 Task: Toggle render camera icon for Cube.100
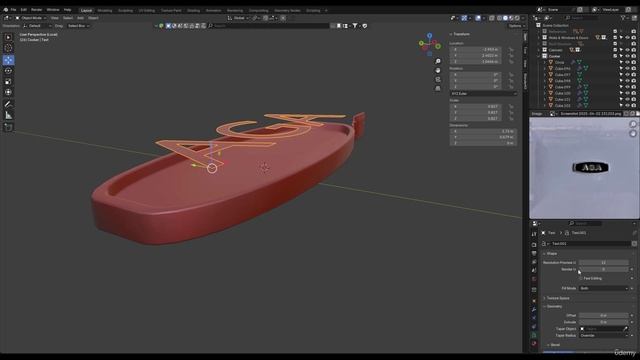pos(634,93)
